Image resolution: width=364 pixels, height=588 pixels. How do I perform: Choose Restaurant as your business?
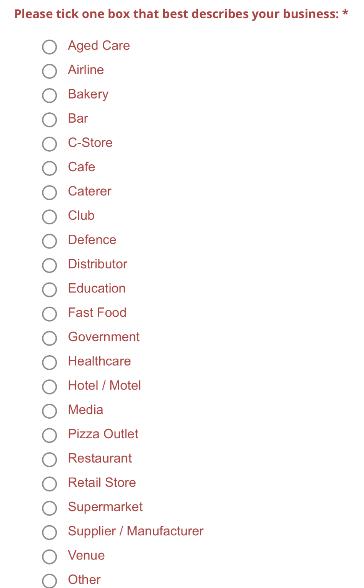49,459
